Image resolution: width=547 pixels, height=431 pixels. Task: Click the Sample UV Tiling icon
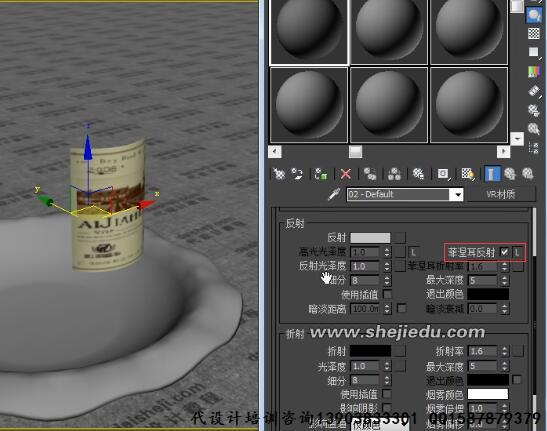533,52
